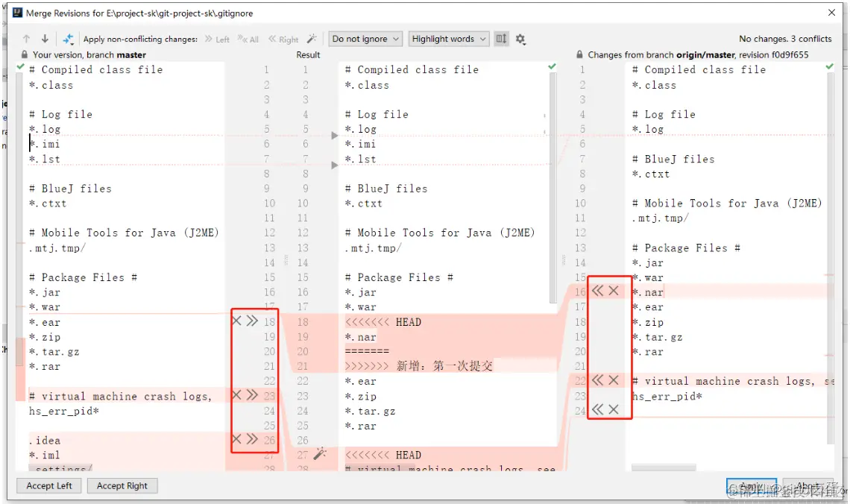
Task: Apply All non-conflicting changes
Action: tap(248, 39)
